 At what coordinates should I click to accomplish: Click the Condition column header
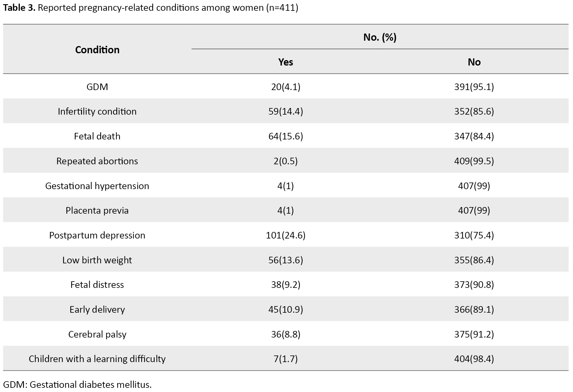97,50
